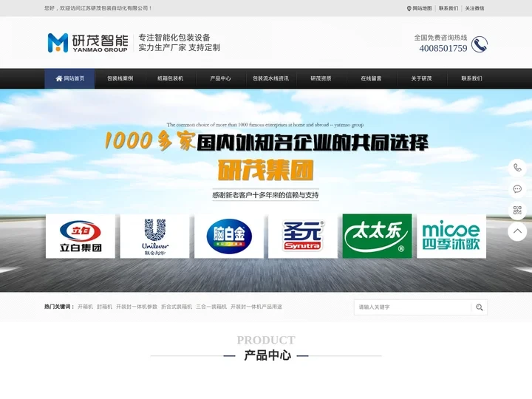Click the 网站地图 link at top
Screen dimensions: 532x399
(x=422, y=8)
